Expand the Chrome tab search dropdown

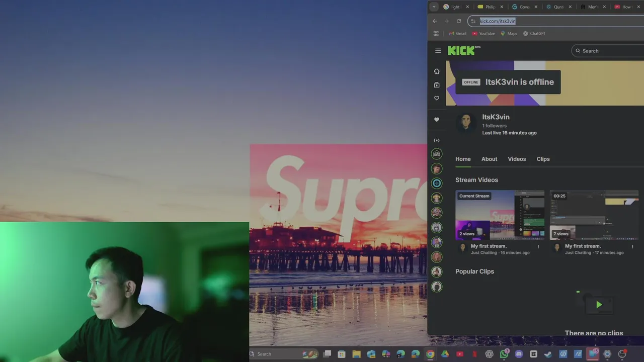point(434,7)
